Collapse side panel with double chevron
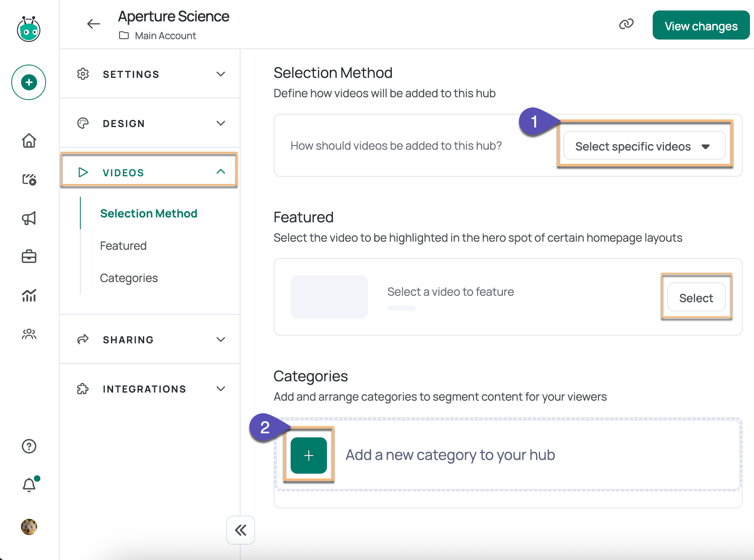The height and width of the screenshot is (560, 754). click(241, 530)
